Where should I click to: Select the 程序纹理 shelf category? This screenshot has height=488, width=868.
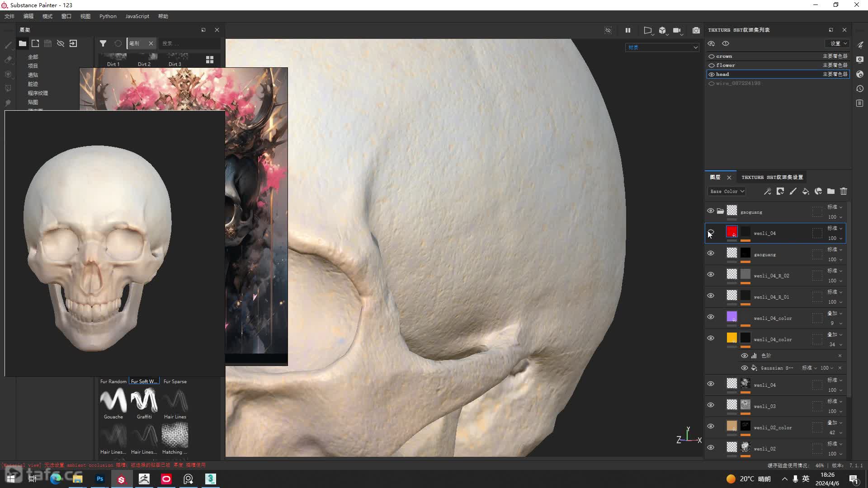coord(38,93)
